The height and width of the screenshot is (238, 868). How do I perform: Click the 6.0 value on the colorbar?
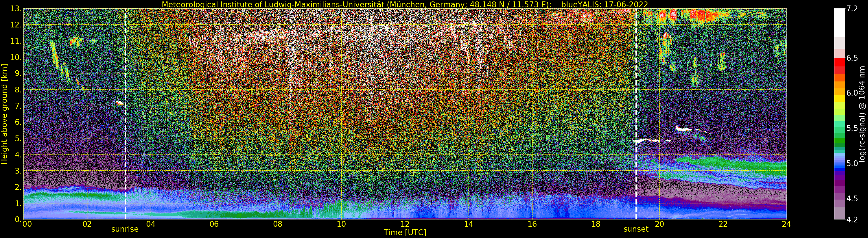[x=852, y=93]
